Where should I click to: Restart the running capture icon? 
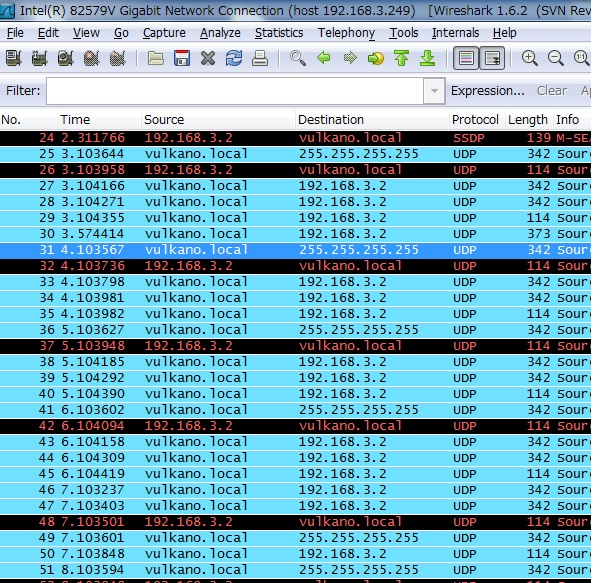click(x=118, y=59)
